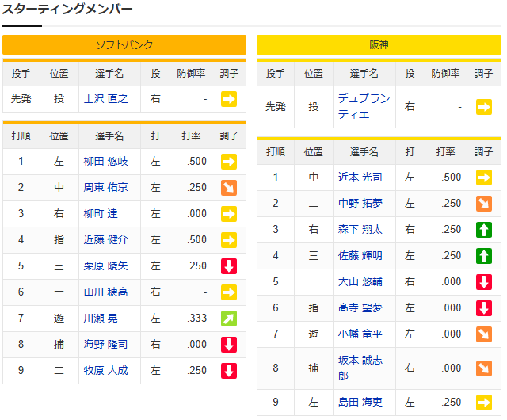
Task: Click 坂本 誠志郎 position cell 捕
Action: click(x=314, y=368)
